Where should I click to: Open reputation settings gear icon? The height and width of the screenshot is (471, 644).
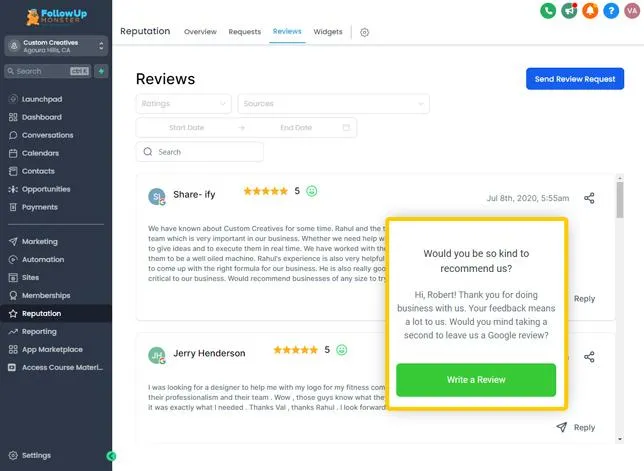point(364,32)
